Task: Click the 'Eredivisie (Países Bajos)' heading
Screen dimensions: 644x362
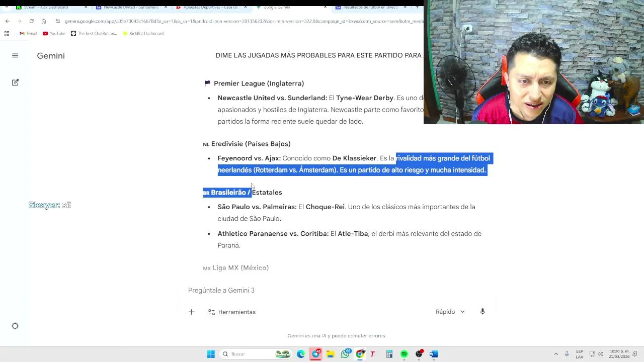Action: [251, 144]
